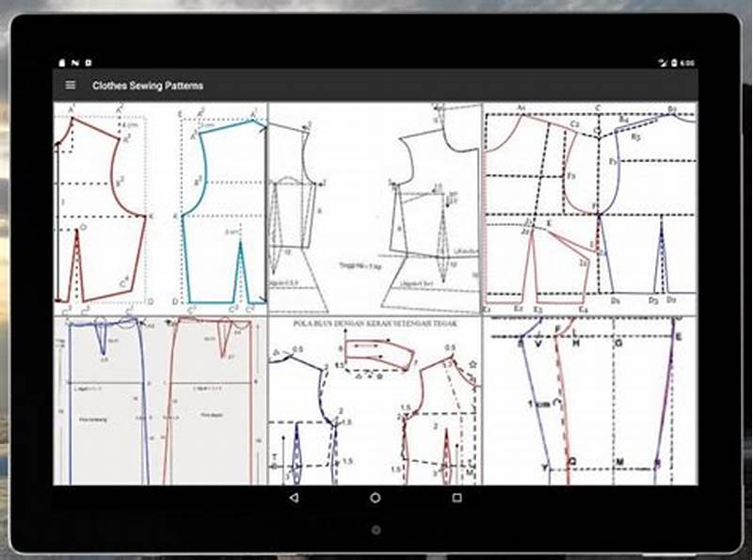The height and width of the screenshot is (560, 753).
Task: Open the Pola Bjan collar pattern thumbnail
Action: [x=376, y=400]
